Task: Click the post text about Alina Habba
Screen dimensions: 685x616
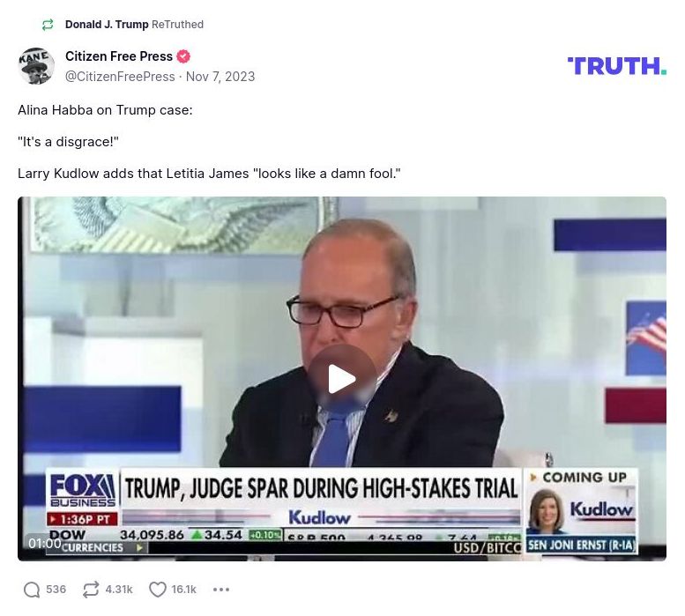Action: (105, 110)
